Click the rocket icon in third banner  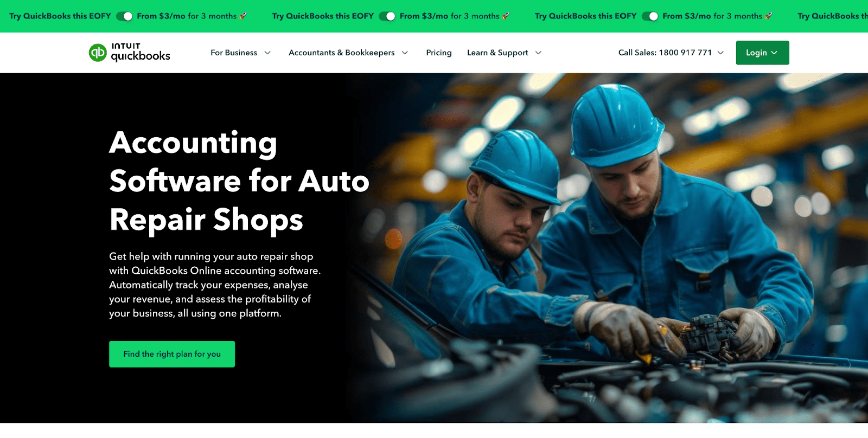pos(768,16)
